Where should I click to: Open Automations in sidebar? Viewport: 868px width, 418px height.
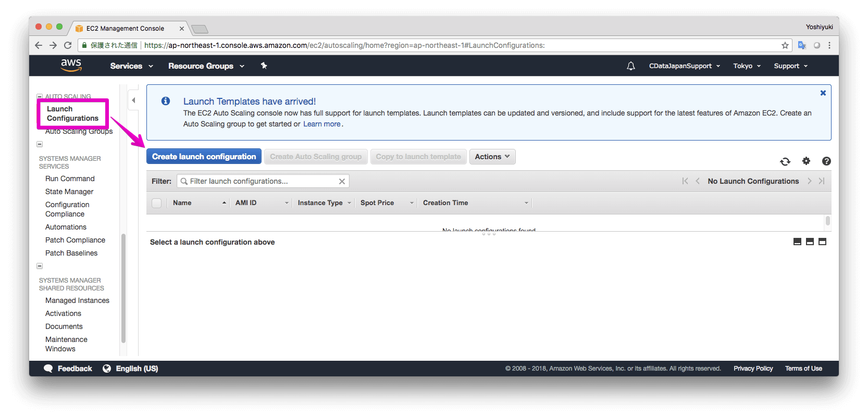66,227
